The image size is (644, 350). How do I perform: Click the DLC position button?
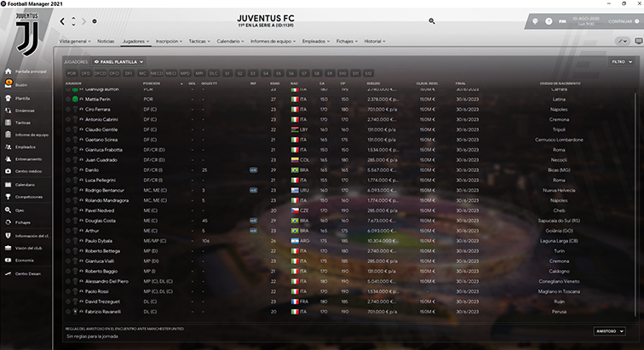coord(214,73)
